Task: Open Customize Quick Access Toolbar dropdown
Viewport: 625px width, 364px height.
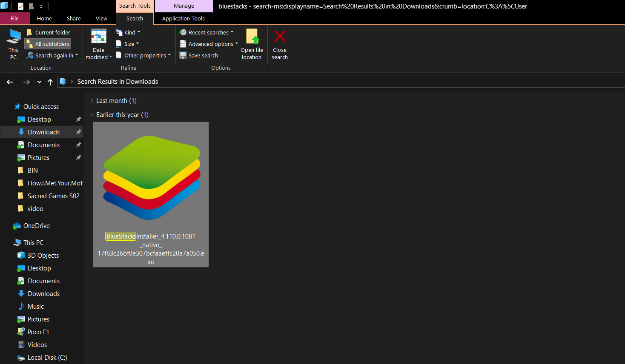Action: (41, 6)
